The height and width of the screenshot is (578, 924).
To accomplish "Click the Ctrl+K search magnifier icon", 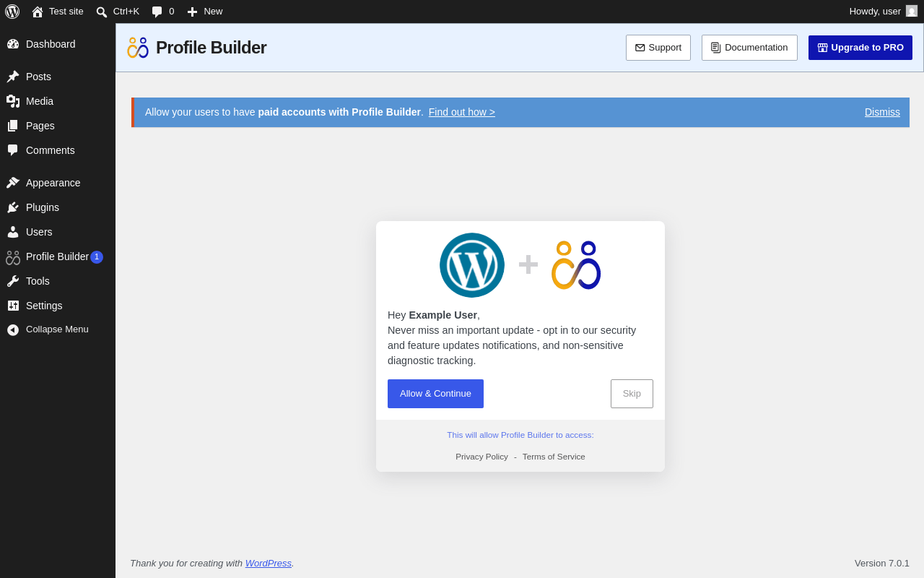I will click(x=102, y=12).
